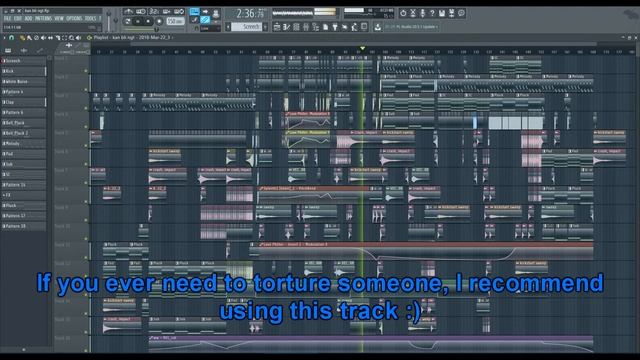Select the Screech pattern in picker
640x360 pixels.
click(24, 60)
